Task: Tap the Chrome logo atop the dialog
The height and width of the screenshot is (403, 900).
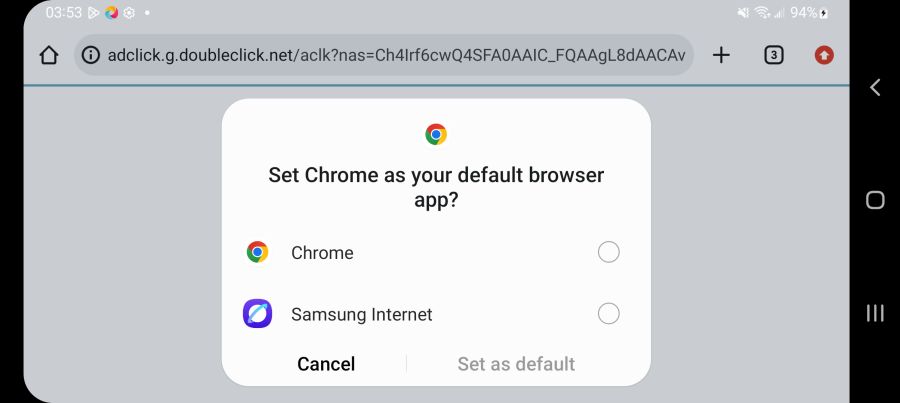Action: tap(436, 134)
